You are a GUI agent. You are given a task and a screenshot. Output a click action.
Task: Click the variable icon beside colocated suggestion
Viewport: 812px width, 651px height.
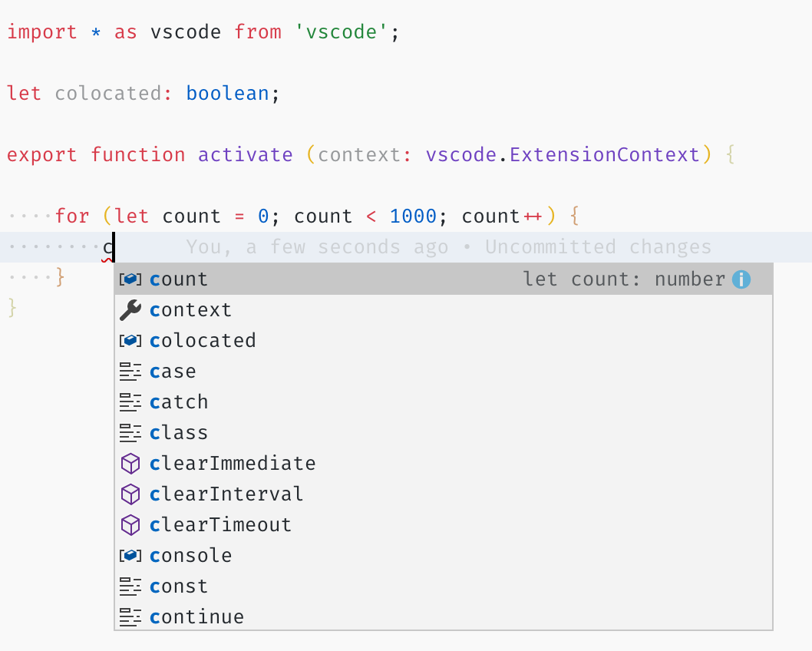click(130, 341)
